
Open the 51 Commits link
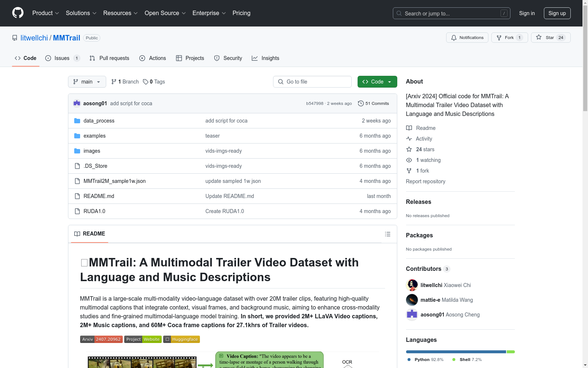(x=373, y=103)
